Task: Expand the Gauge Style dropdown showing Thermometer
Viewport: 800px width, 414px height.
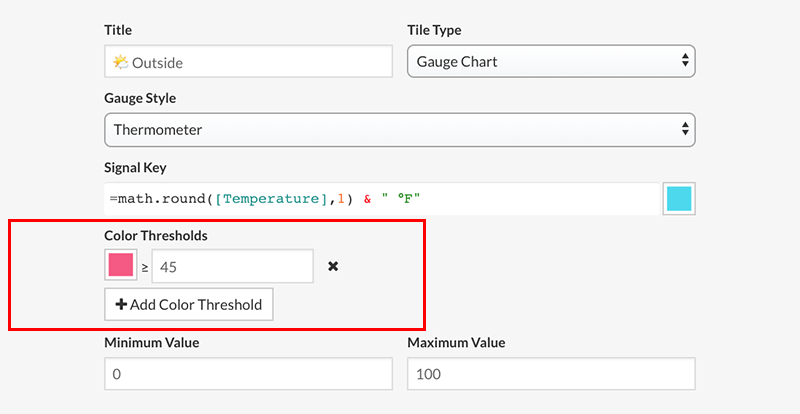Action: (399, 130)
